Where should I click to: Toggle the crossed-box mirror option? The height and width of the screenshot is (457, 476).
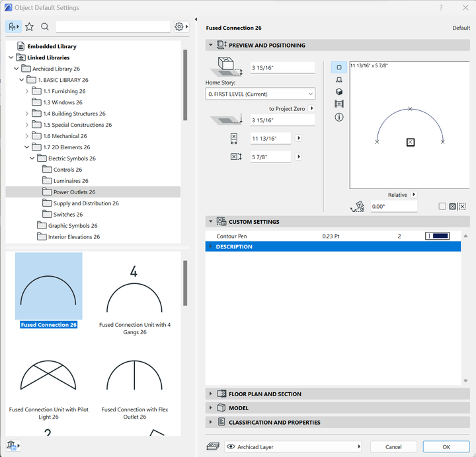pos(452,207)
